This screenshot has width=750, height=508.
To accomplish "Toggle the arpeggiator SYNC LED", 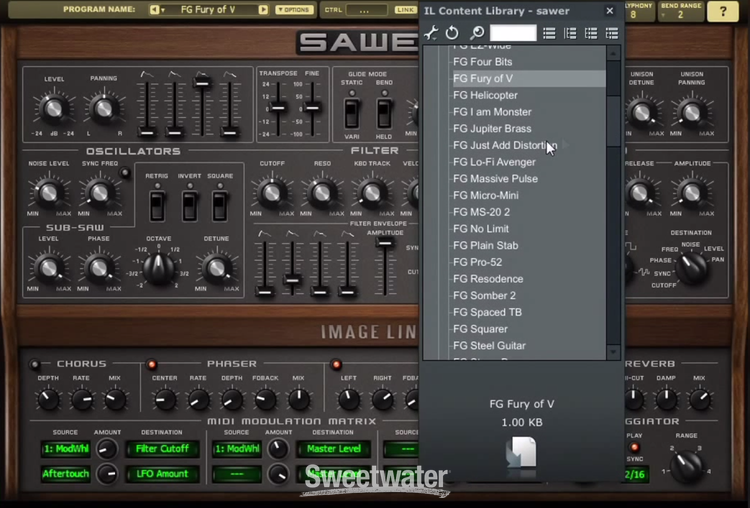I will 635,448.
